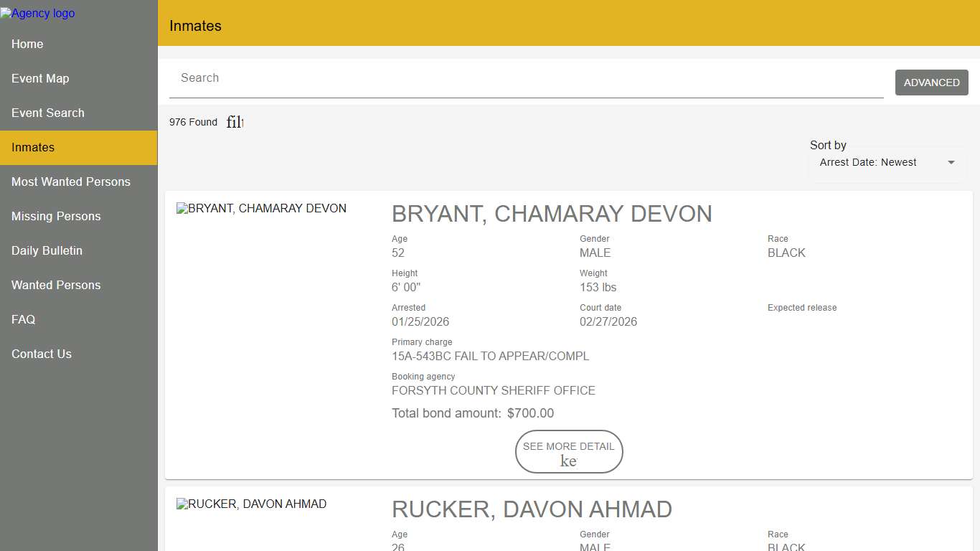The width and height of the screenshot is (980, 551).
Task: Click BRYANT's photo placeholder image
Action: [x=262, y=208]
